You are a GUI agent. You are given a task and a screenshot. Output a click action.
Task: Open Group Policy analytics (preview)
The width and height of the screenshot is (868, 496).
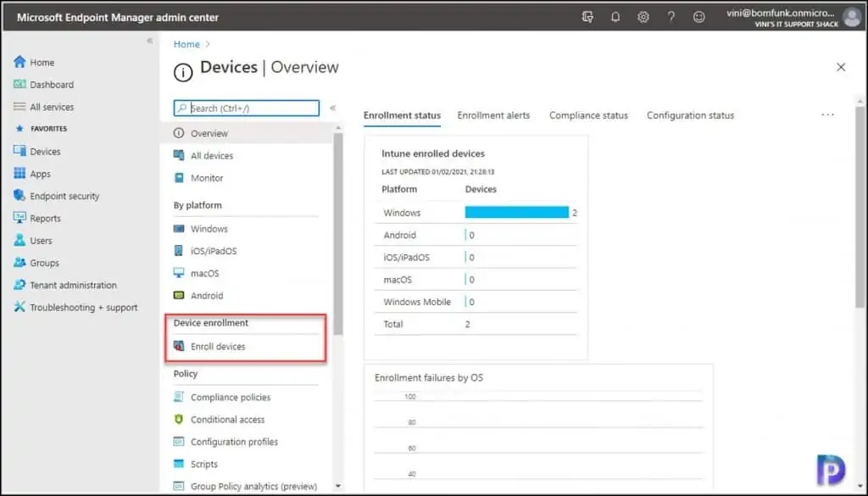(253, 486)
